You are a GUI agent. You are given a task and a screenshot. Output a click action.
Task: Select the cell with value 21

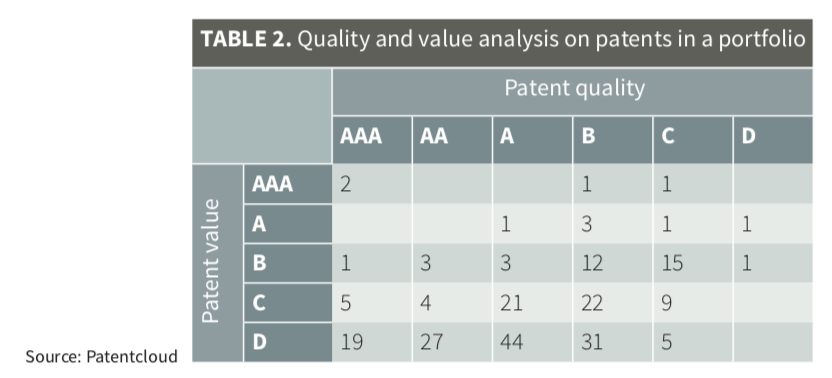pos(532,303)
